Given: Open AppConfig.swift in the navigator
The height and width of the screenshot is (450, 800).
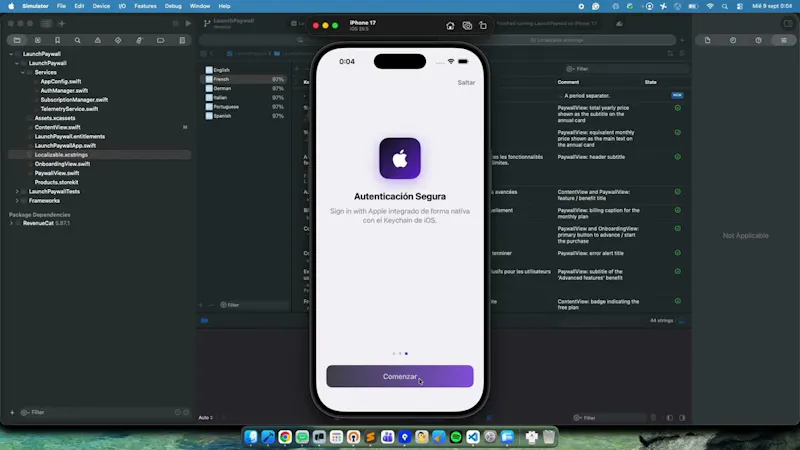Looking at the screenshot, I should coord(61,82).
